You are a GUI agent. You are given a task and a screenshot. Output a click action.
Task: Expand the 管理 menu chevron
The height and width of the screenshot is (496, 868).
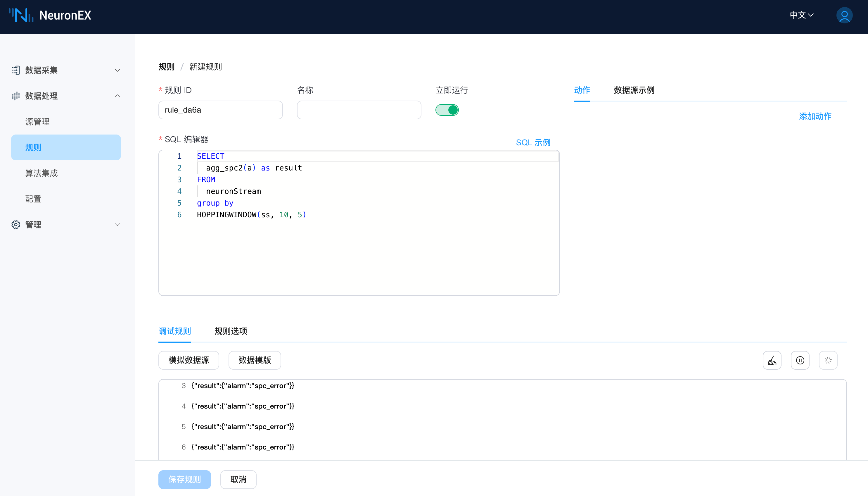pos(117,225)
